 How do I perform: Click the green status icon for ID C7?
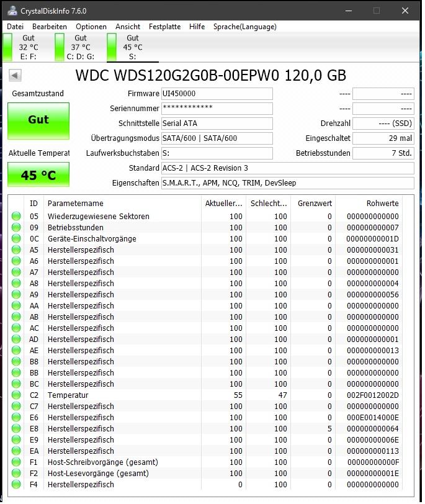click(16, 406)
